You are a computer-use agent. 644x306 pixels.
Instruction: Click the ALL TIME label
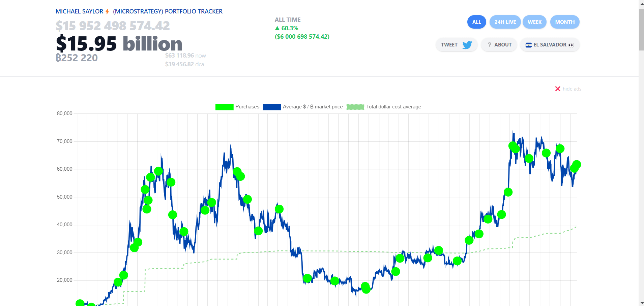pyautogui.click(x=288, y=20)
